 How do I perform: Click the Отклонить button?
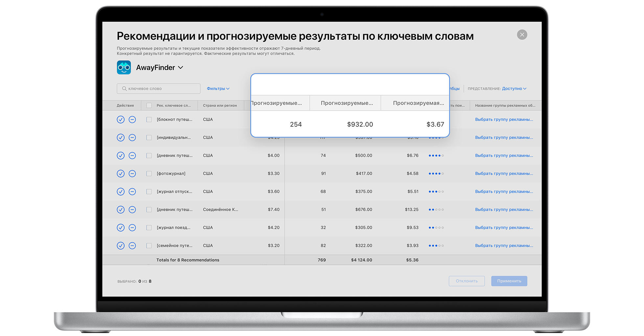pos(467,281)
